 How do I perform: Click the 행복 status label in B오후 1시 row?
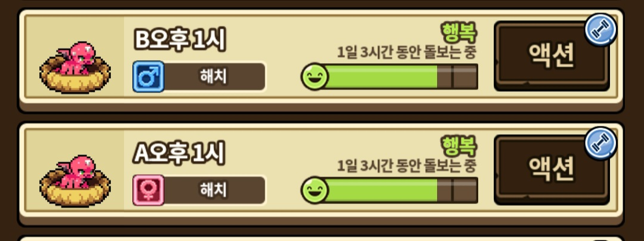coord(459,32)
